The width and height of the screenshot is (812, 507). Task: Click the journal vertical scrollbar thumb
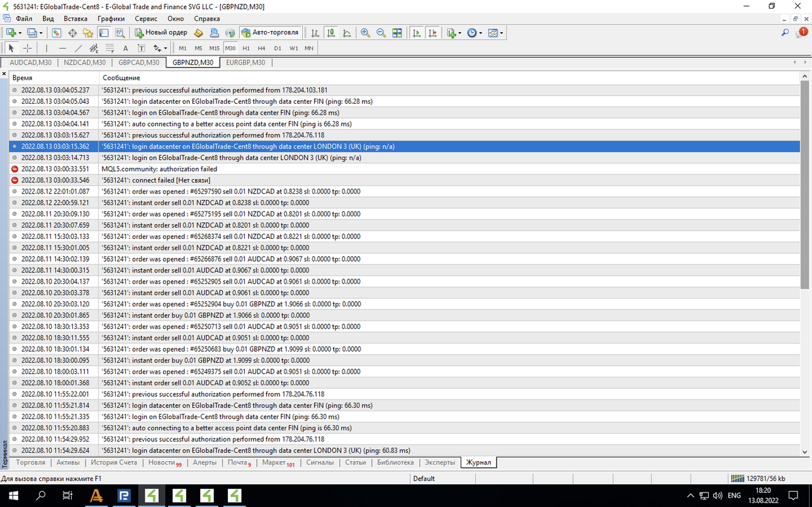pos(804,184)
